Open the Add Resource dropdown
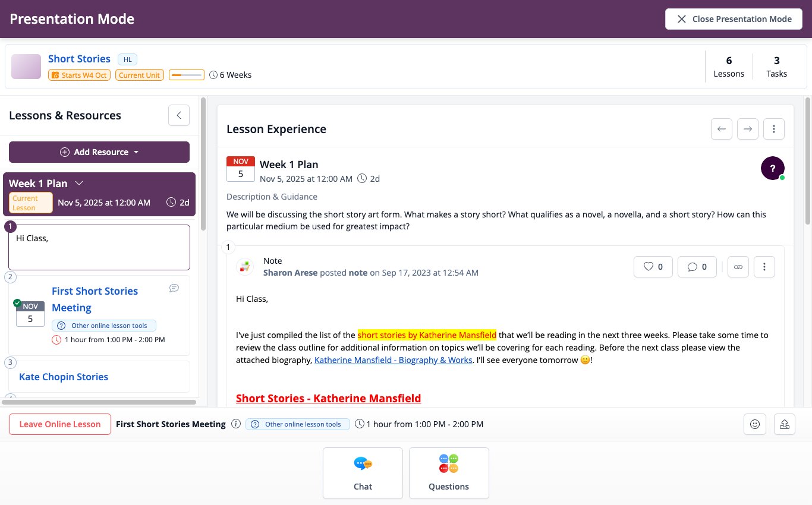812x505 pixels. tap(99, 152)
